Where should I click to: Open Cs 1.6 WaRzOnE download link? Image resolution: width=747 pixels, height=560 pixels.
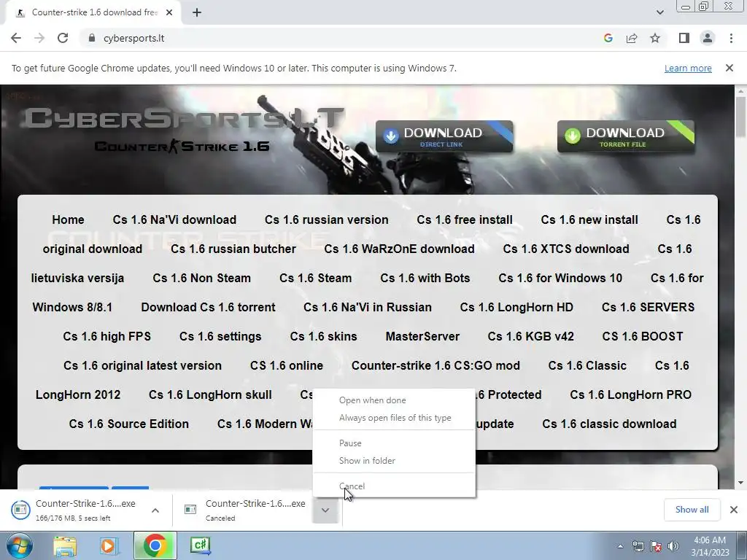[399, 249]
